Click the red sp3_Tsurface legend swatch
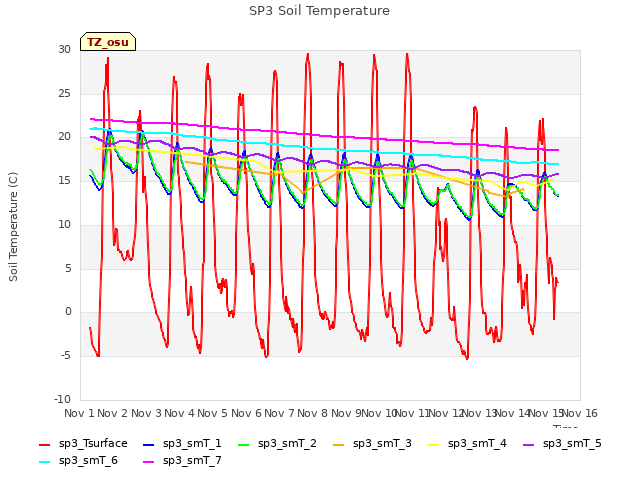This screenshot has height=480, width=640. coord(44,444)
